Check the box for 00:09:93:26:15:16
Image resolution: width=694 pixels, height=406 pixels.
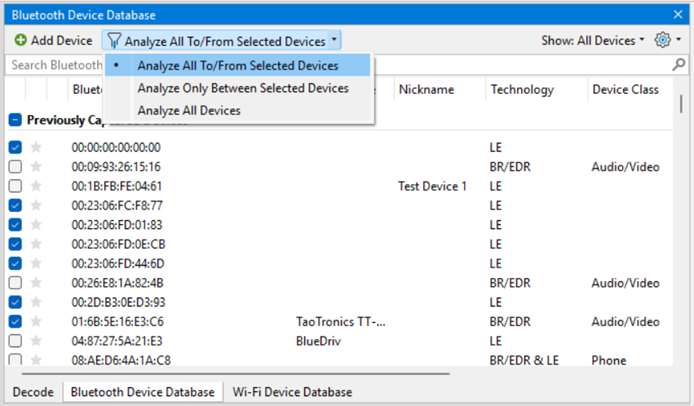pos(15,166)
